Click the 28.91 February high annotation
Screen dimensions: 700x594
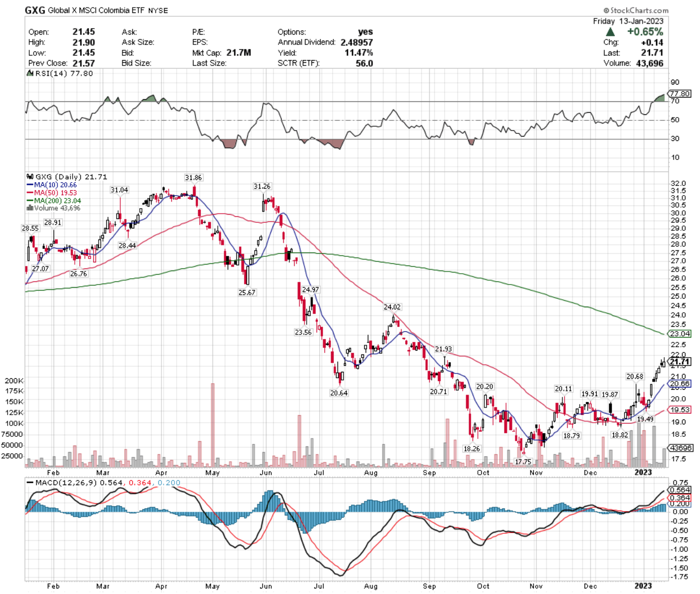[x=53, y=223]
